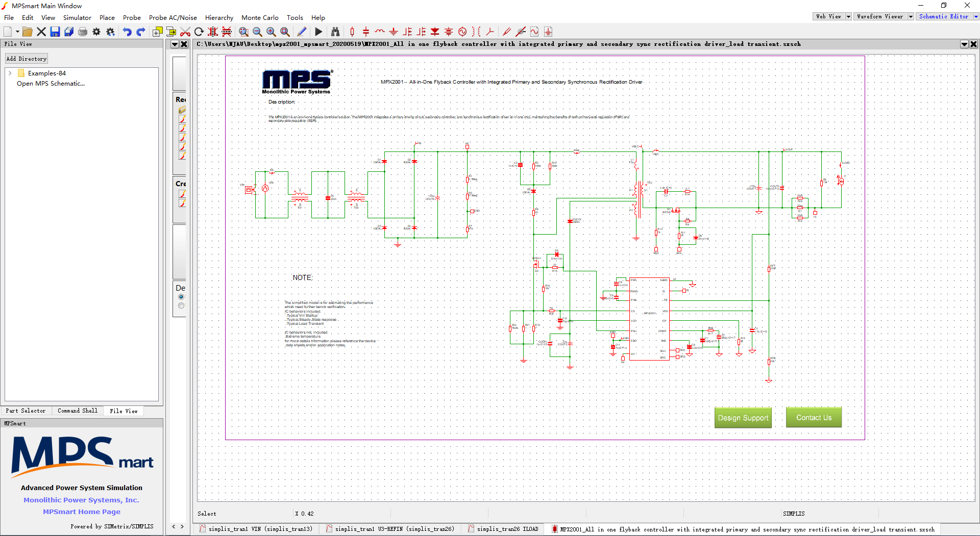Open simulator options with the gear icon
This screenshot has height=536, width=980.
(96, 32)
